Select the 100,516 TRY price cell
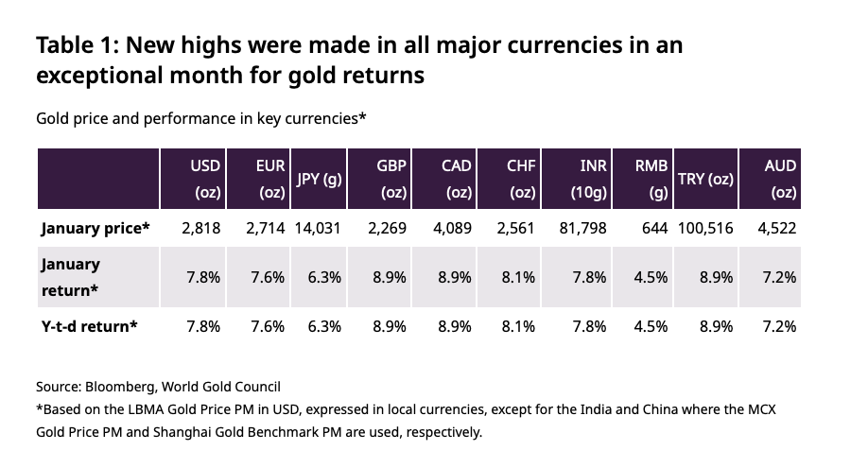Image resolution: width=868 pixels, height=468 pixels. pos(703,228)
